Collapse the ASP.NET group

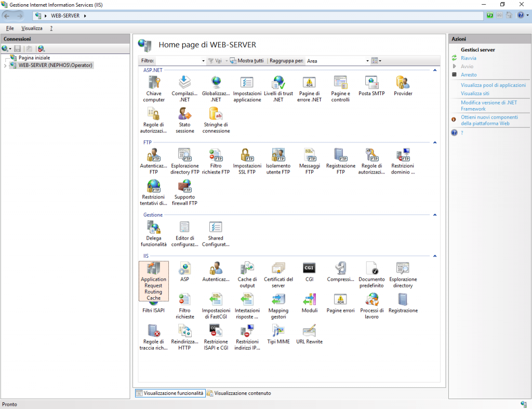coord(435,70)
